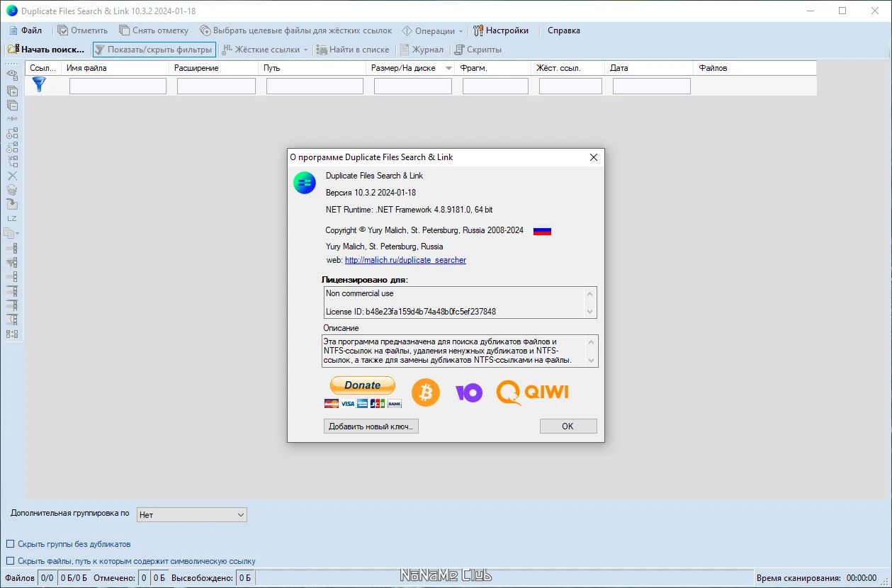Image resolution: width=892 pixels, height=588 pixels.
Task: Click the Имя файла filter input field
Action: click(118, 86)
